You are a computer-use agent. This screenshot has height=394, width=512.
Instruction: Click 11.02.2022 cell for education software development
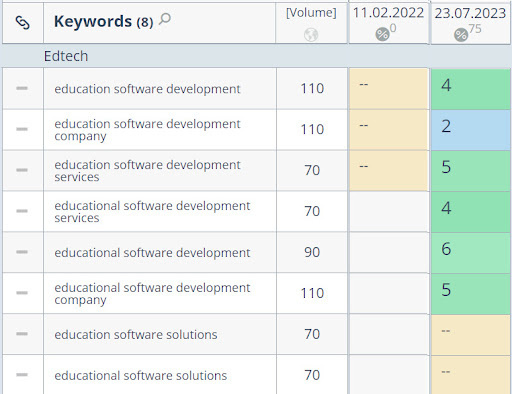coord(388,89)
